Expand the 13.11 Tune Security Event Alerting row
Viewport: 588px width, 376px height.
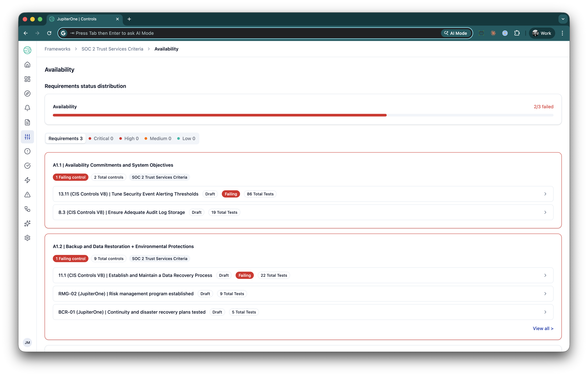point(303,194)
